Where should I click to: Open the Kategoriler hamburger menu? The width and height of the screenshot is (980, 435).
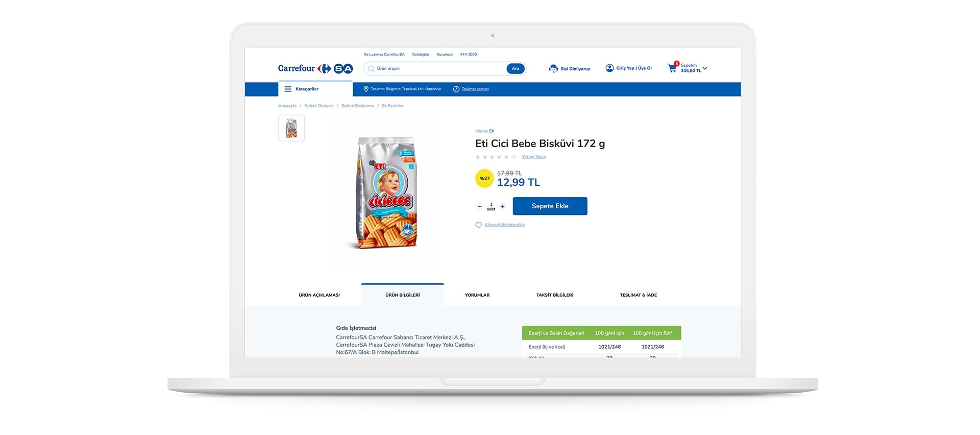tap(288, 89)
